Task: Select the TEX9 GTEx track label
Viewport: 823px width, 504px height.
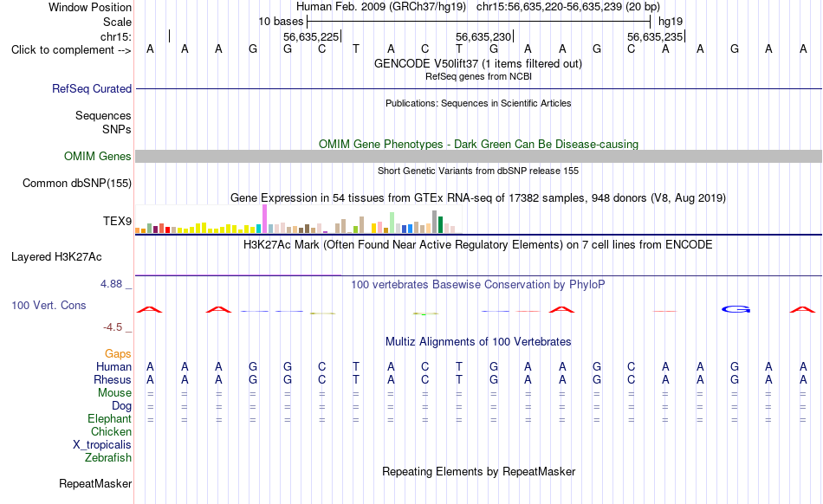Action: coord(117,222)
